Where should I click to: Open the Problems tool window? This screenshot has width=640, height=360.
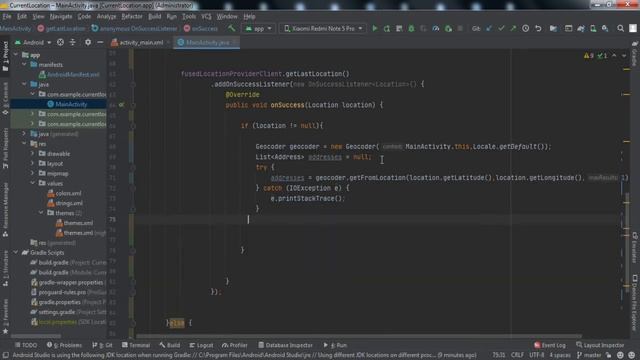[x=64, y=345]
